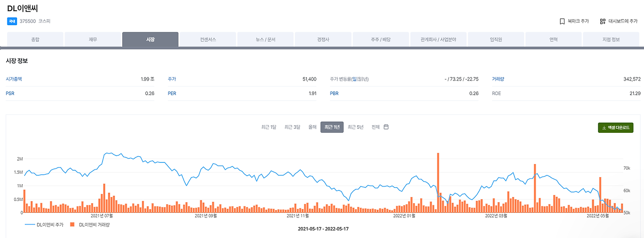Open the 관계회사 / 사업분야 tab
Image resolution: width=644 pixels, height=238 pixels.
tap(438, 39)
